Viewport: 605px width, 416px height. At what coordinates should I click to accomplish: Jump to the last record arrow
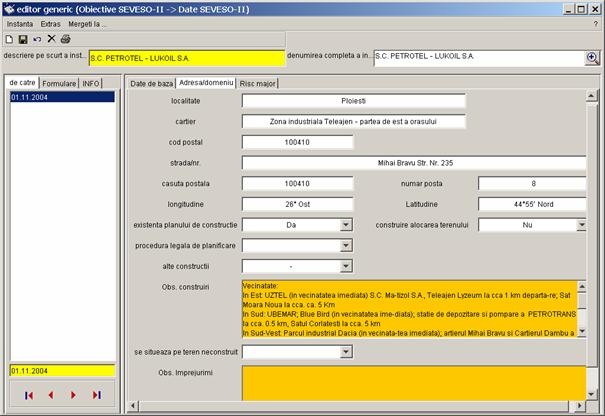tap(96, 395)
